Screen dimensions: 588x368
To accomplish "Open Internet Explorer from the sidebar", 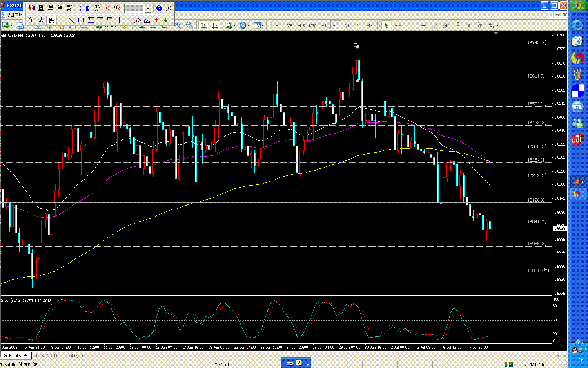I will coord(577,25).
